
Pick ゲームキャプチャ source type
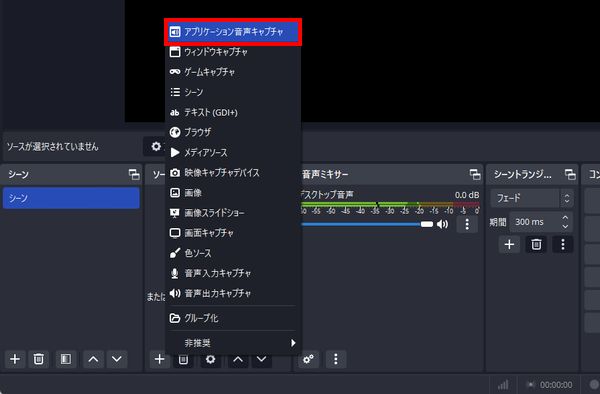pyautogui.click(x=233, y=72)
